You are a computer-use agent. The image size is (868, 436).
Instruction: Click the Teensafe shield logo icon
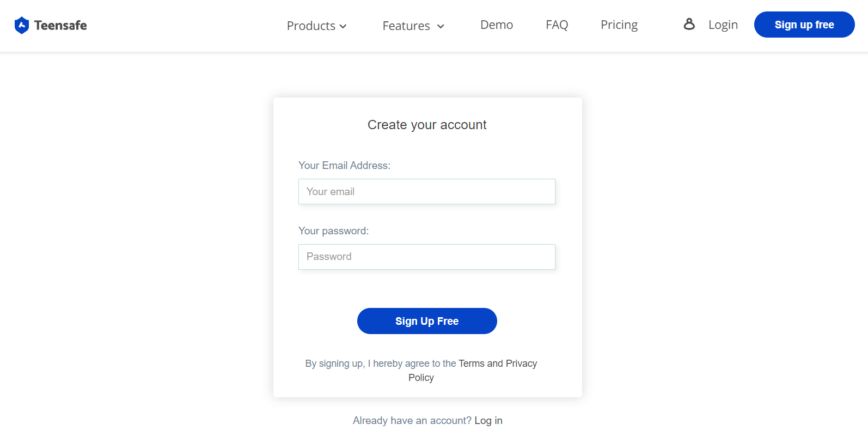22,25
